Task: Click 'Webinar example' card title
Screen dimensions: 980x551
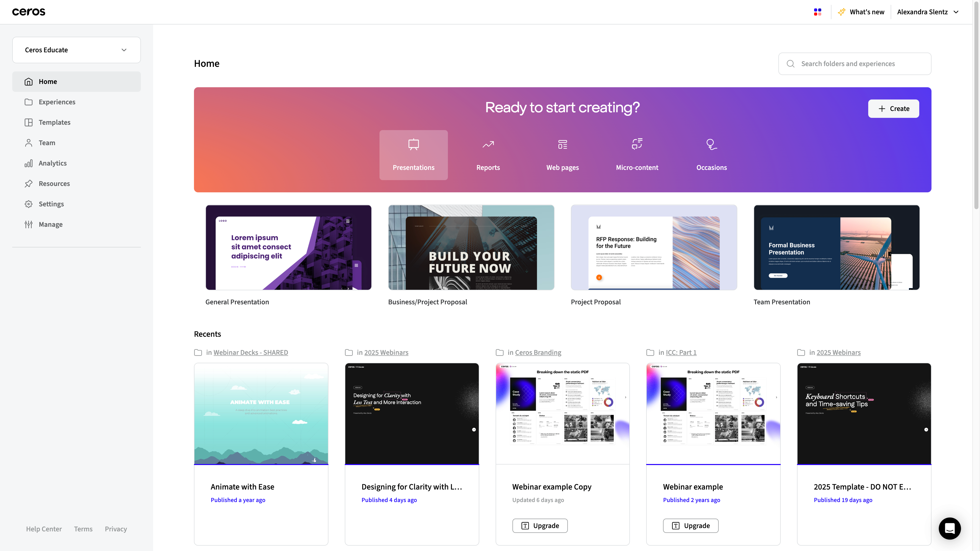Action: (x=693, y=487)
